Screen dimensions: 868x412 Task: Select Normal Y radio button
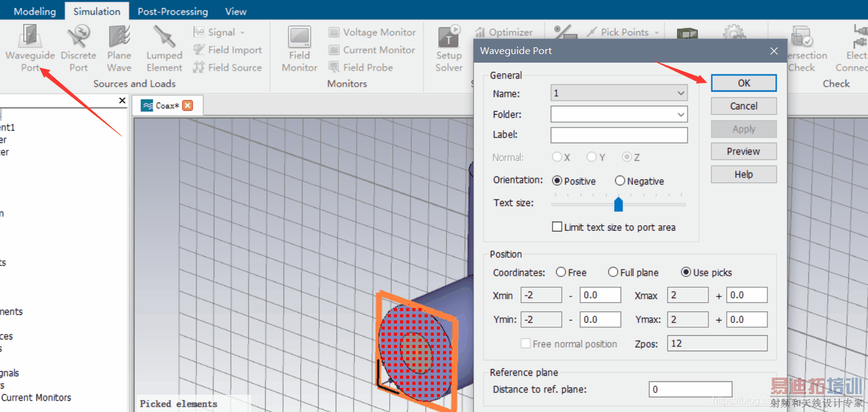tap(592, 157)
